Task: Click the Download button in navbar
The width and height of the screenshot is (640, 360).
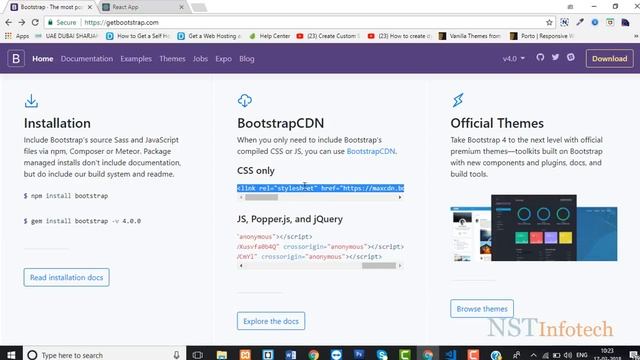Action: click(x=609, y=58)
